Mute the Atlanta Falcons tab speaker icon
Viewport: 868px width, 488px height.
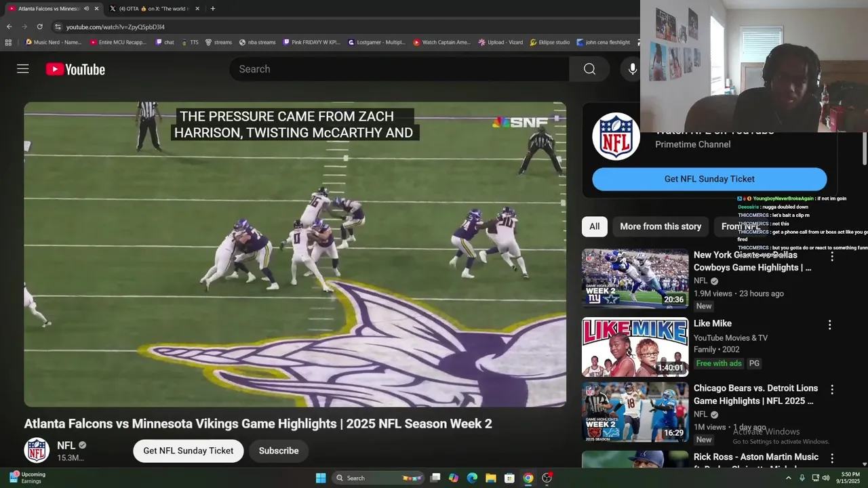(86, 9)
